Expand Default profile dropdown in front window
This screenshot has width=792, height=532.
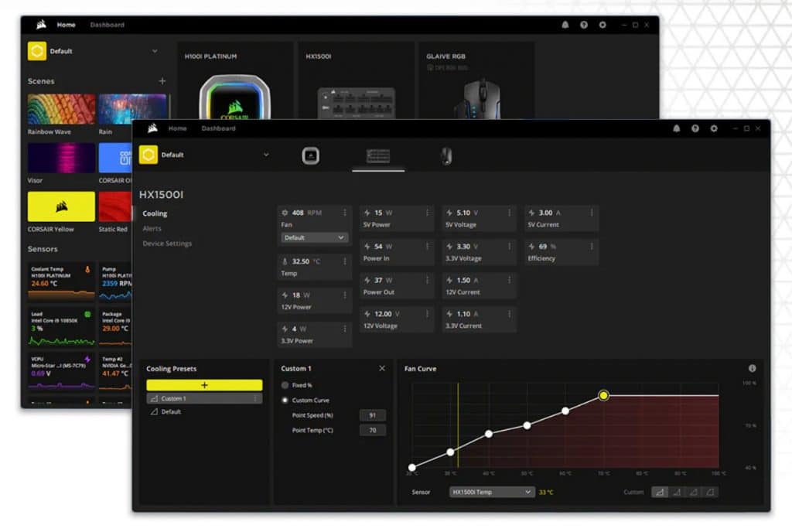pyautogui.click(x=266, y=155)
